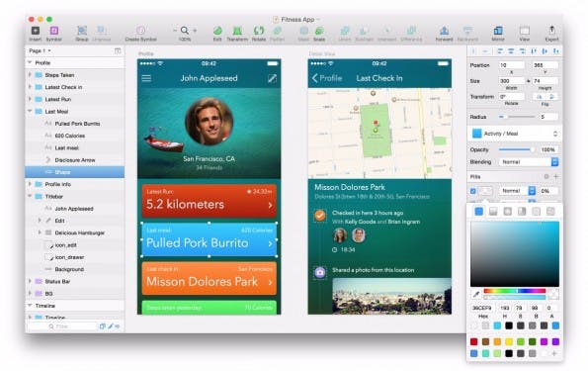Image resolution: width=588 pixels, height=371 pixels.
Task: Click flip horizontal button
Action: click(x=540, y=97)
